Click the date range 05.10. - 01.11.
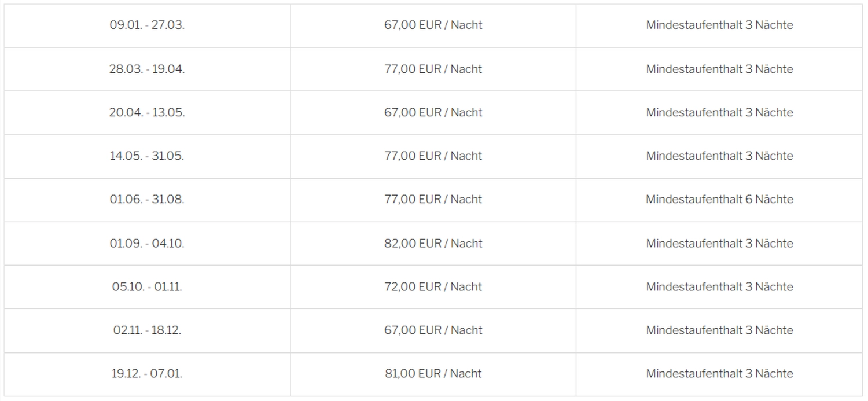 147,287
